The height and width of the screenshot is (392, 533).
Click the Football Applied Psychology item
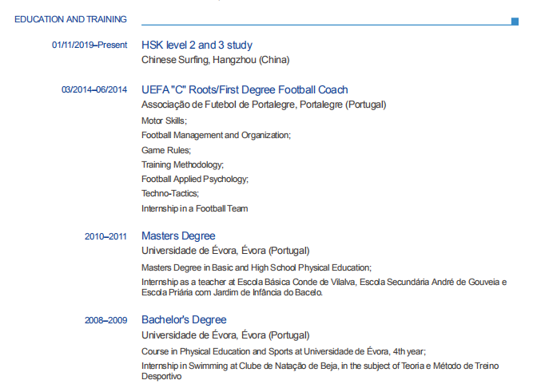click(x=195, y=179)
